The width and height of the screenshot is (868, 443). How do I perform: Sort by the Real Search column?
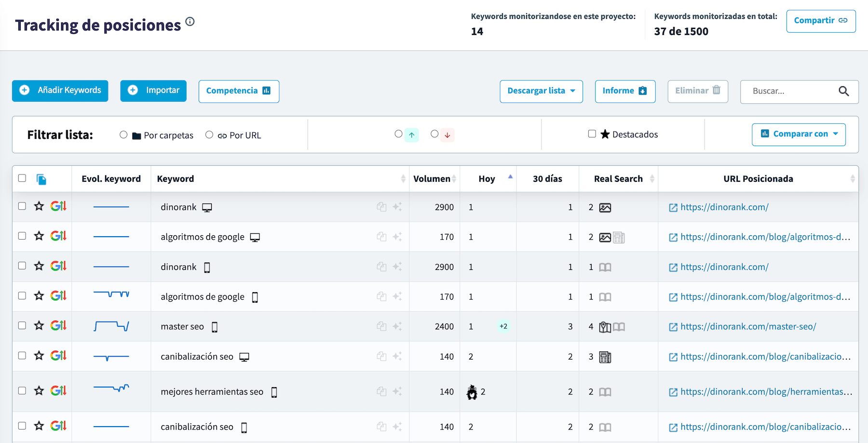pos(619,179)
